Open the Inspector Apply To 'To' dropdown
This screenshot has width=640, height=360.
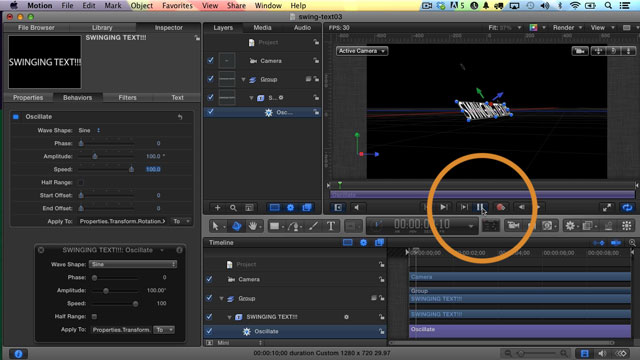pos(181,221)
